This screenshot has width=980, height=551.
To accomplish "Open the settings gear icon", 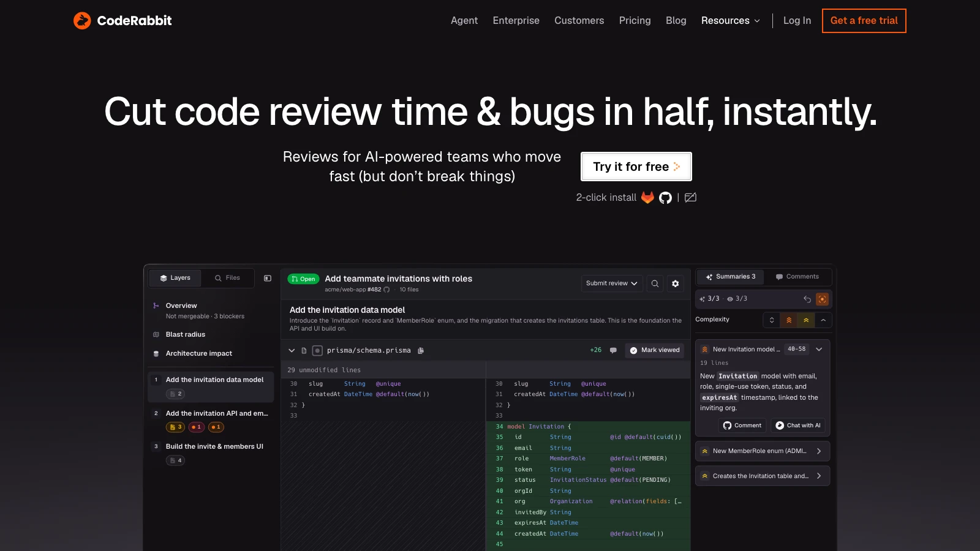I will click(x=676, y=283).
